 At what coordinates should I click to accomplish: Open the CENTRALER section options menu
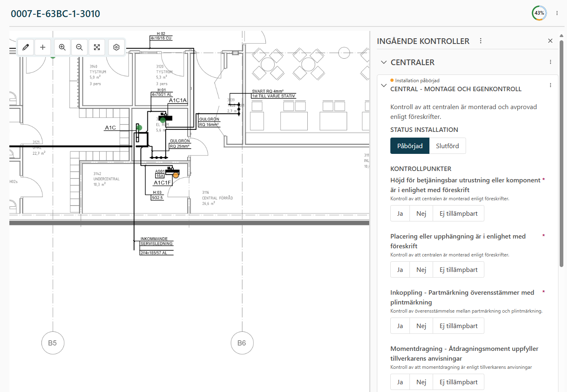(550, 62)
